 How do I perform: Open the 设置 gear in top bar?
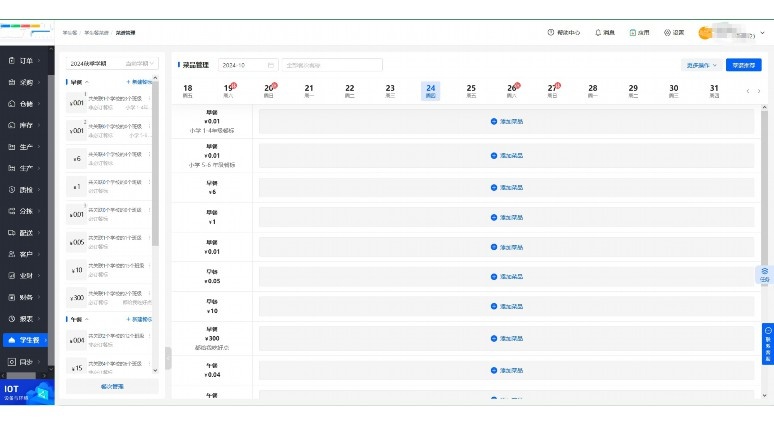pos(674,33)
